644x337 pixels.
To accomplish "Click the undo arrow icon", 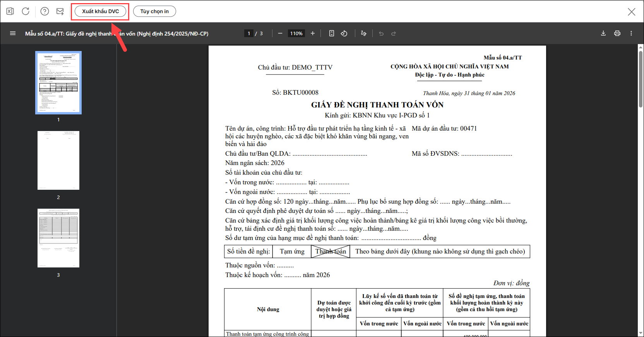I will pos(381,33).
